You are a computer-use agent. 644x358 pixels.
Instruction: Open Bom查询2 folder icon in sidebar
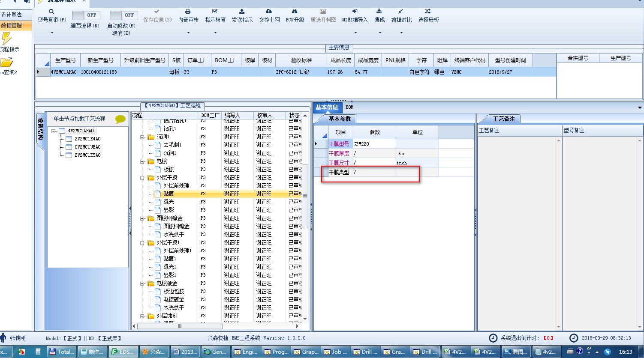tap(6, 63)
